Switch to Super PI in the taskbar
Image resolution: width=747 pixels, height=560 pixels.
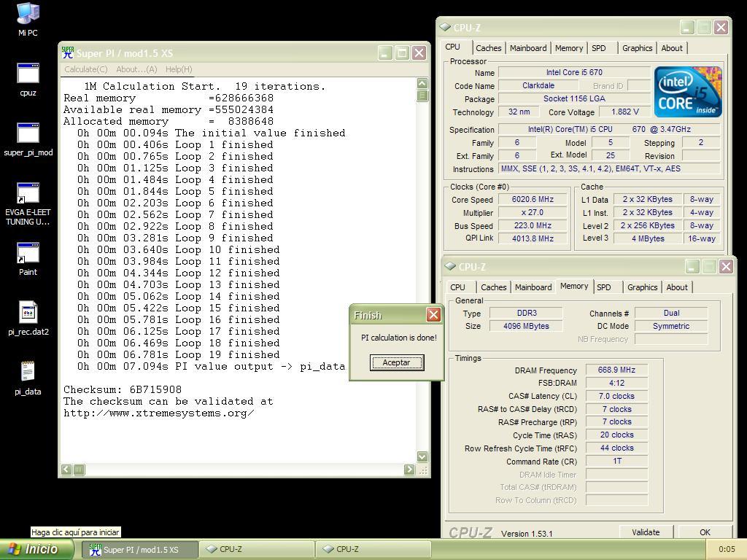tap(140, 550)
